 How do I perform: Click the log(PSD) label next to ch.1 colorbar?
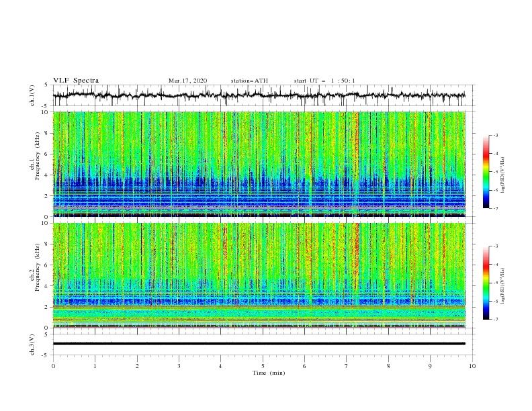503,175
